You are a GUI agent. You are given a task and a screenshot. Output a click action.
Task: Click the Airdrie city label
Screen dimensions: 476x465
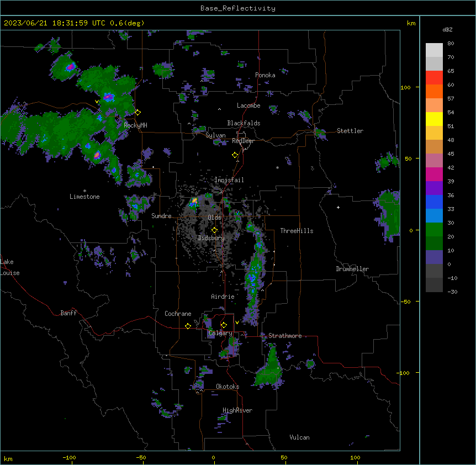click(223, 297)
